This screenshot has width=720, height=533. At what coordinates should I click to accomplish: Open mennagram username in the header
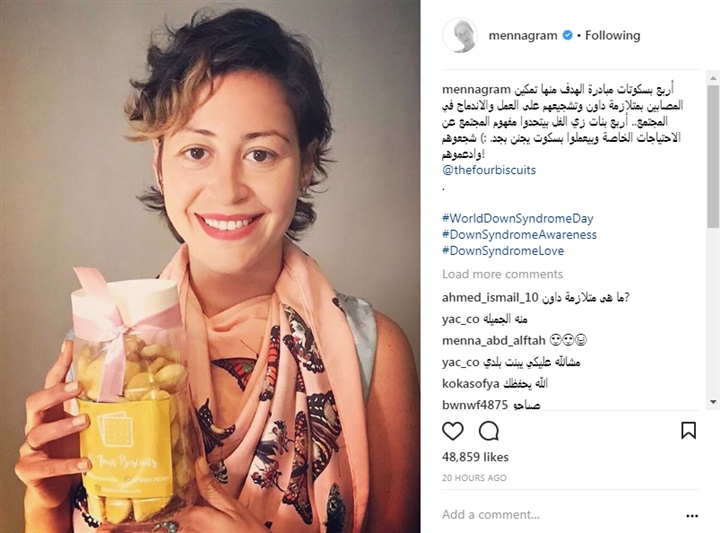[523, 35]
